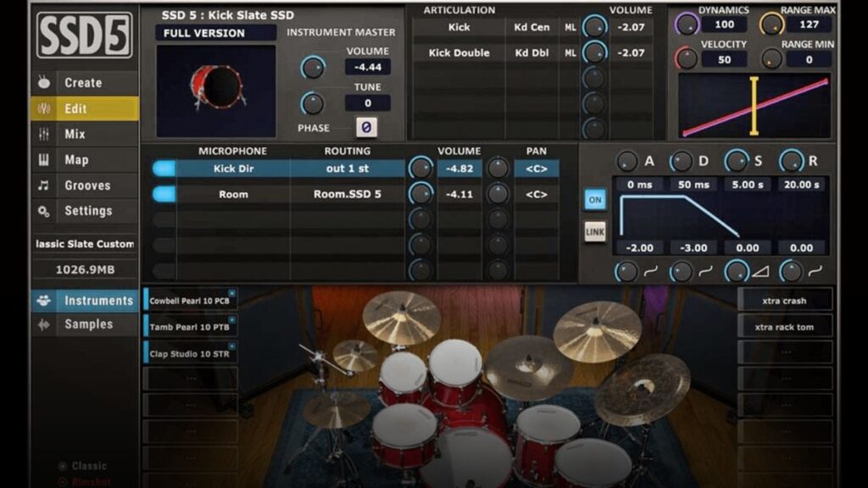
Task: Click the Range Max value 127
Action: point(809,25)
